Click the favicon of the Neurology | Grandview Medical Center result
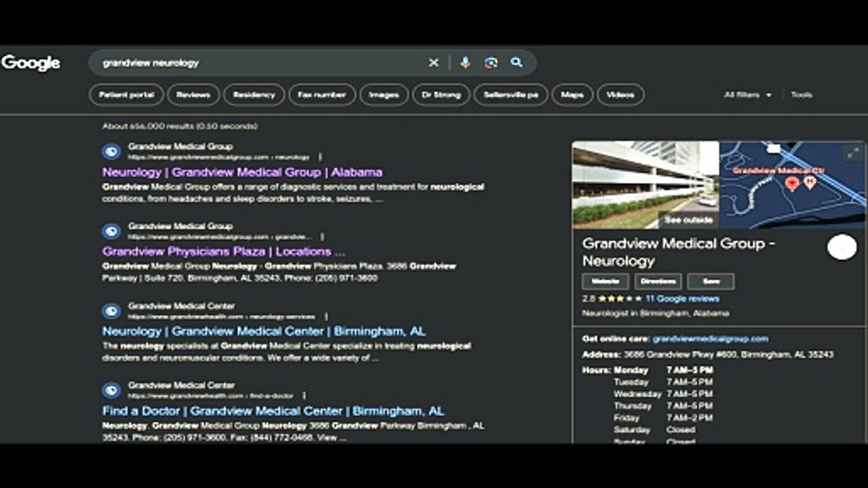The image size is (868, 488). click(x=111, y=311)
